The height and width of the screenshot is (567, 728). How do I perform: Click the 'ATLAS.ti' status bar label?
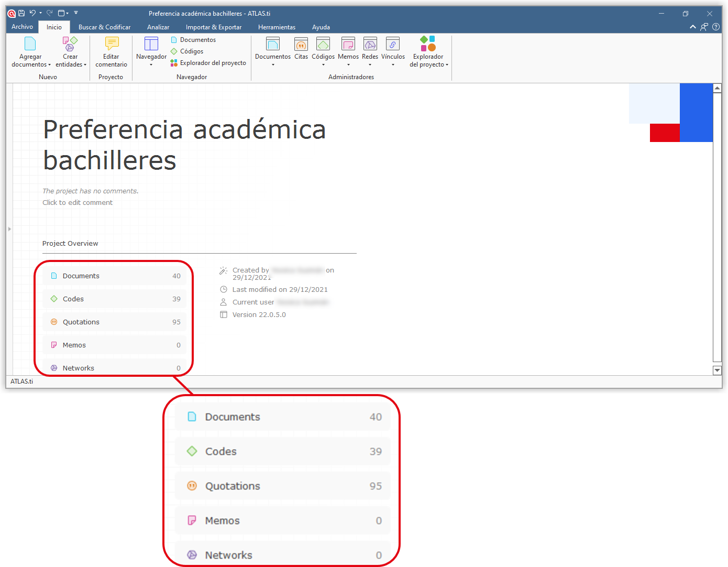tap(22, 381)
